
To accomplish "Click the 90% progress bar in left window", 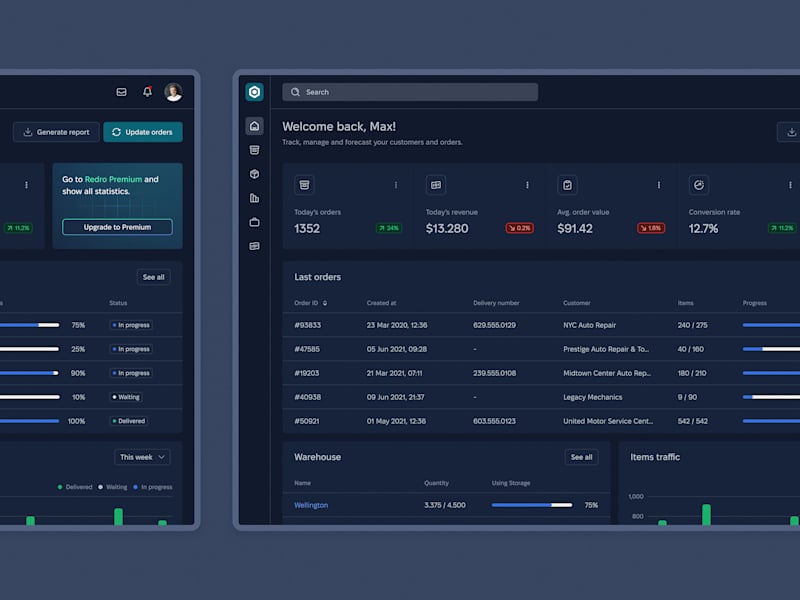I will pyautogui.click(x=30, y=373).
